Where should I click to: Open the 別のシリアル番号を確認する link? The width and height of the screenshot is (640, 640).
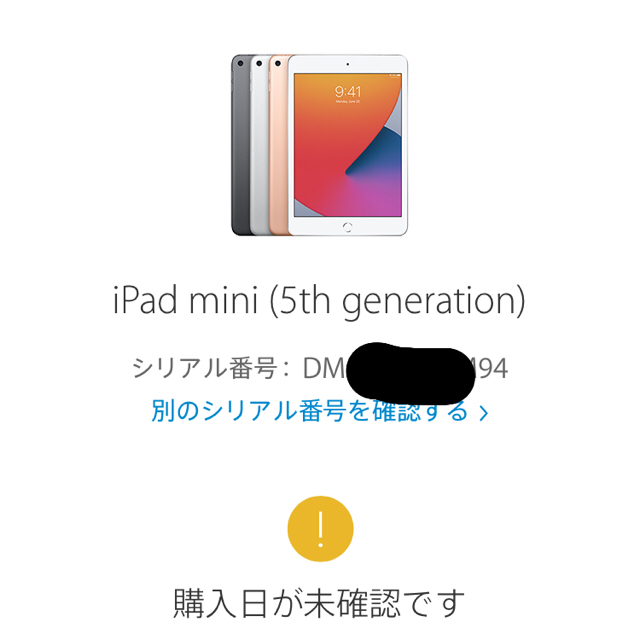(320, 411)
